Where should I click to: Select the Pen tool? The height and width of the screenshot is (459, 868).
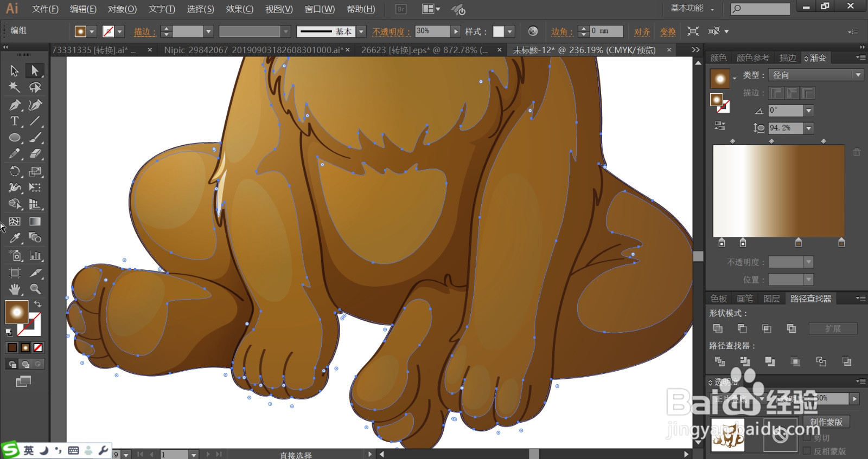tap(15, 105)
